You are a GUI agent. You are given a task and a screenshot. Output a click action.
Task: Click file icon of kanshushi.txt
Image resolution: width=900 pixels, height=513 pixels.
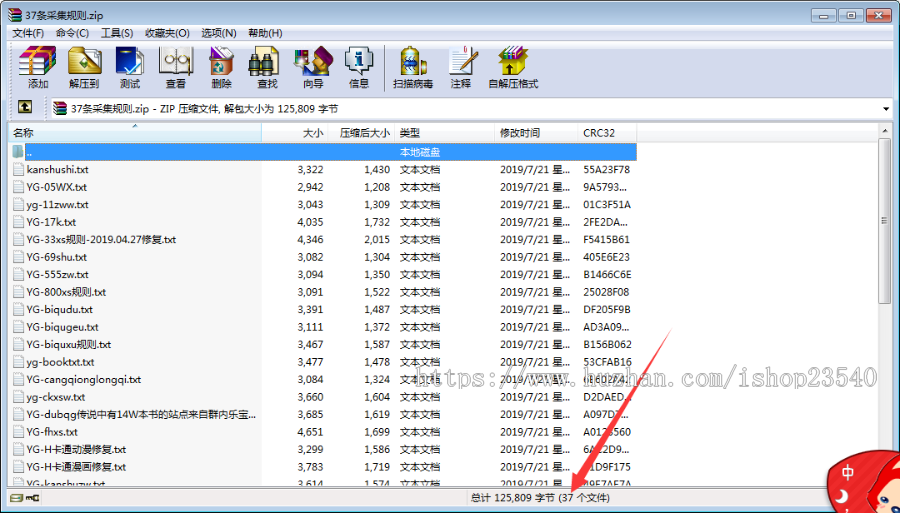[x=19, y=169]
